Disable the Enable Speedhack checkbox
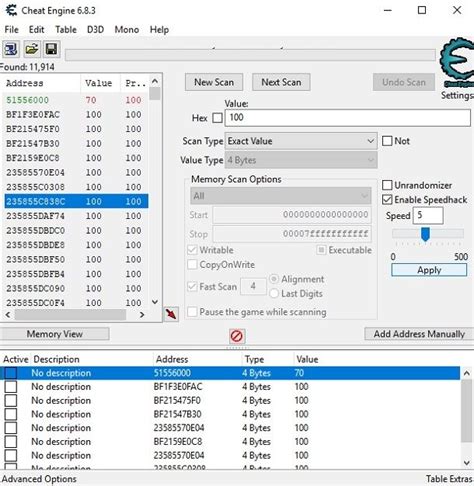 point(387,200)
